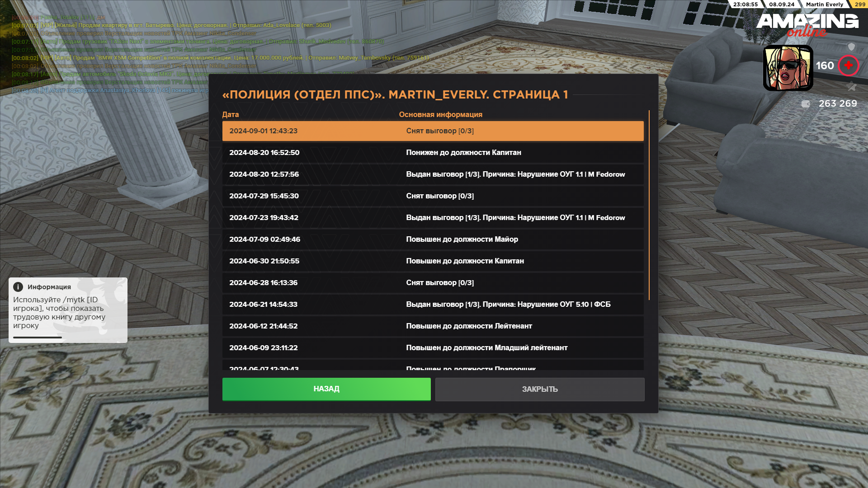Click the Информация info circle icon
Viewport: 868px width, 488px height.
(x=18, y=287)
